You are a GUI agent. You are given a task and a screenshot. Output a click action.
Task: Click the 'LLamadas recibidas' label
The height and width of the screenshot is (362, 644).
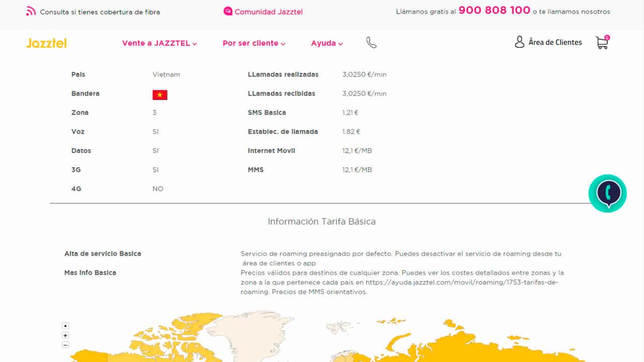tap(281, 94)
